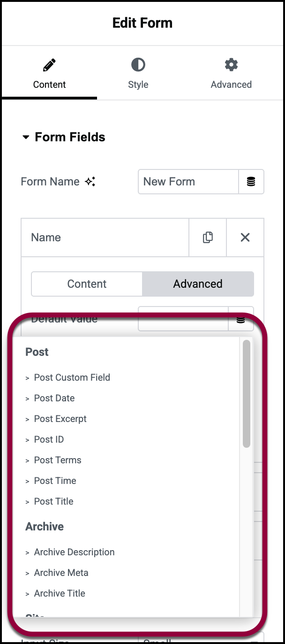Switch to the Style tab
The width and height of the screenshot is (285, 644).
click(x=138, y=74)
